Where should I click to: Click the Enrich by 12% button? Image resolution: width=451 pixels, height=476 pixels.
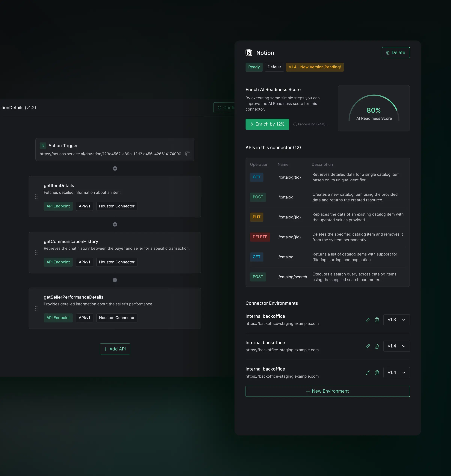coord(267,124)
